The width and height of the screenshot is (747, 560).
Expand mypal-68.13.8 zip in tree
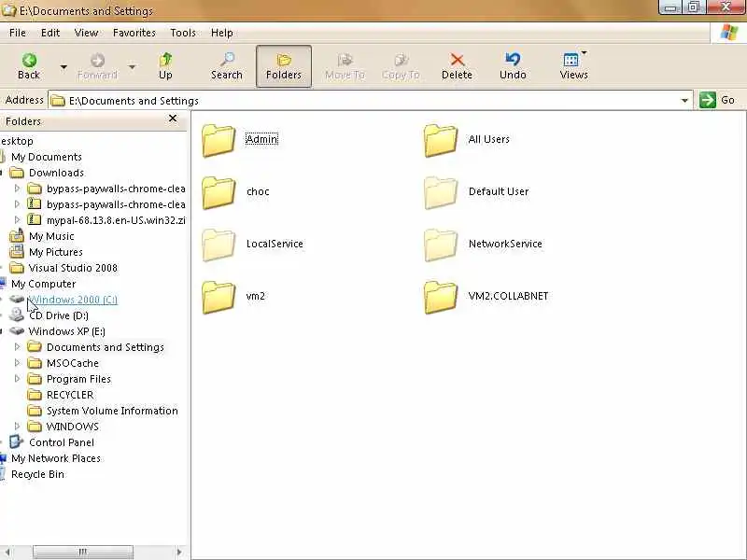[x=18, y=220]
